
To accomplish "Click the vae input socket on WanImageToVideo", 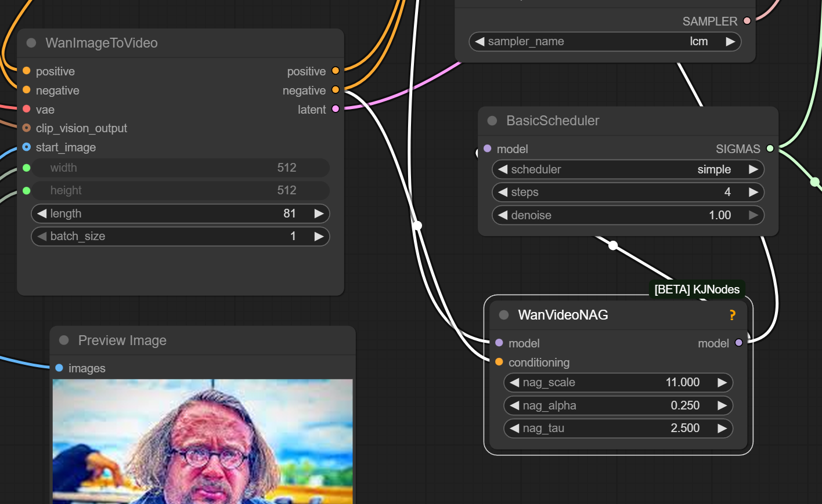I will pyautogui.click(x=27, y=109).
